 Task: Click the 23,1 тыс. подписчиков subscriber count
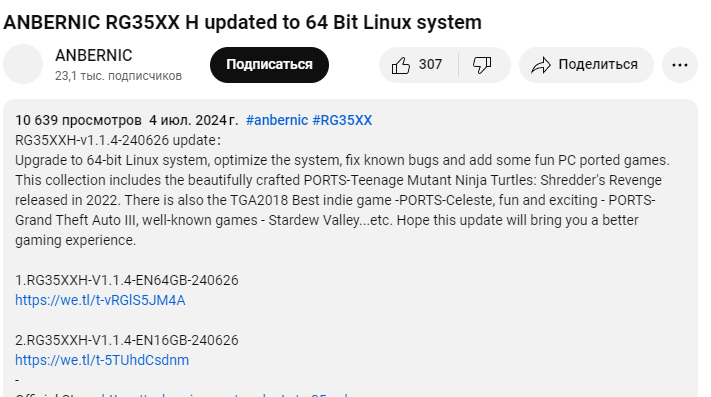coord(118,76)
